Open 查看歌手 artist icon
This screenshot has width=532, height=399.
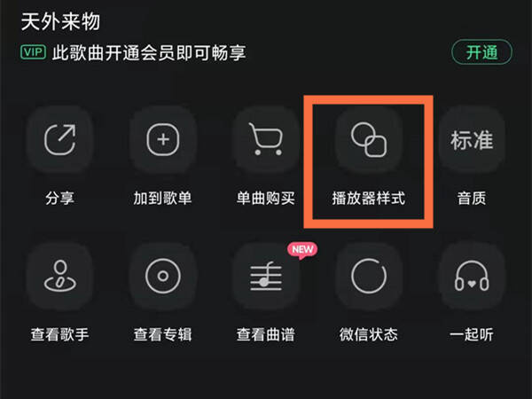coord(60,276)
